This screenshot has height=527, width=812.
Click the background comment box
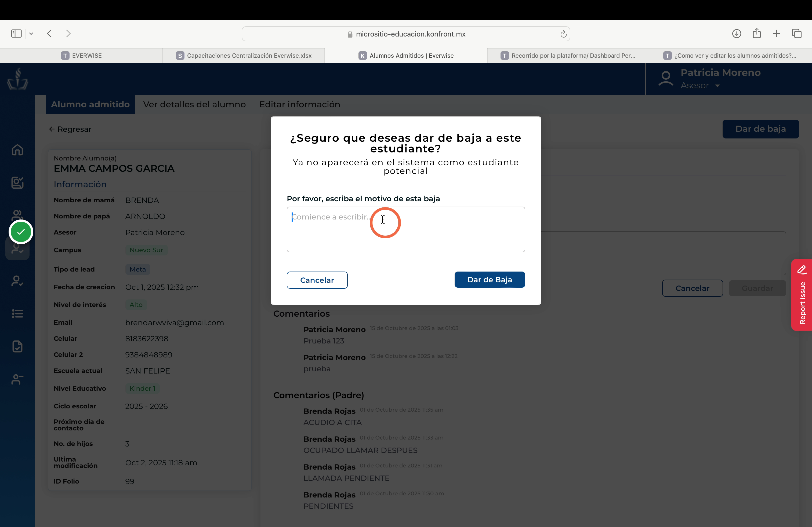click(664, 253)
